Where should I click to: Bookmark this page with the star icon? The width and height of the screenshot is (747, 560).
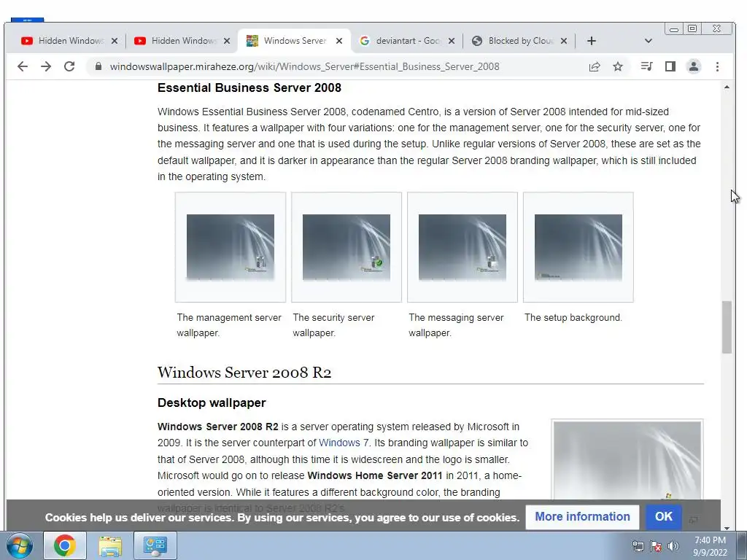[618, 66]
